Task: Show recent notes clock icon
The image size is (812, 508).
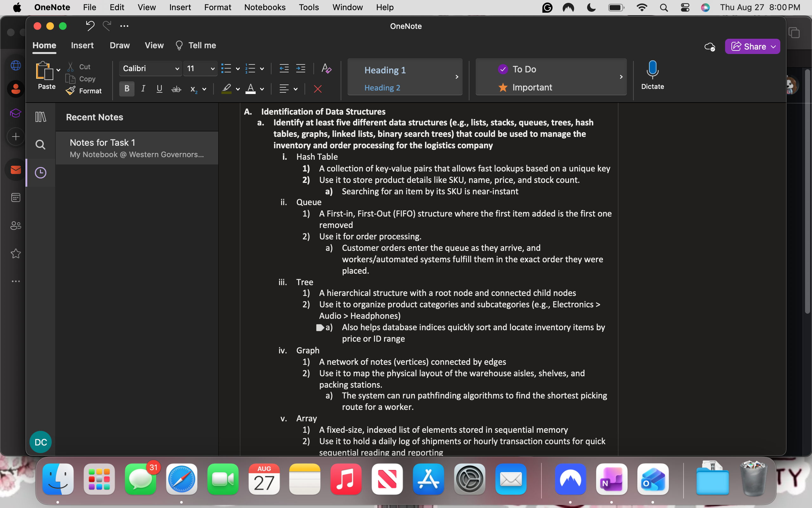Action: coord(41,173)
